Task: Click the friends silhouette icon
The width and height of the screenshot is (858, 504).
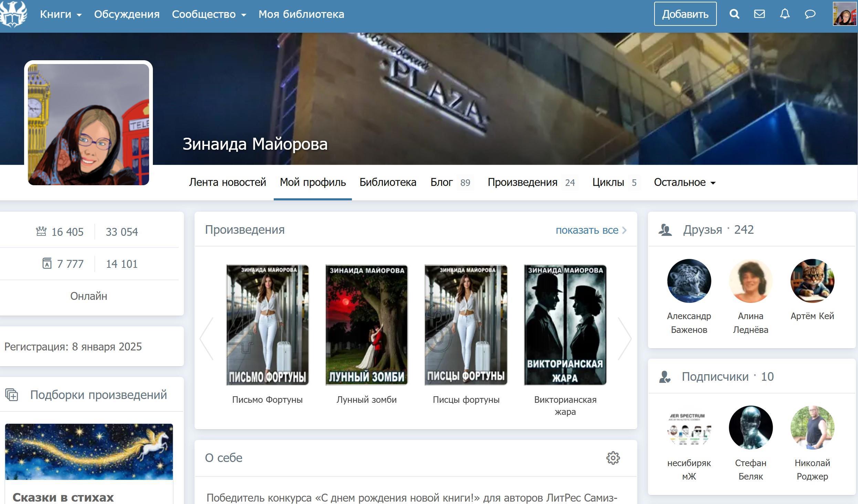Action: [x=665, y=230]
